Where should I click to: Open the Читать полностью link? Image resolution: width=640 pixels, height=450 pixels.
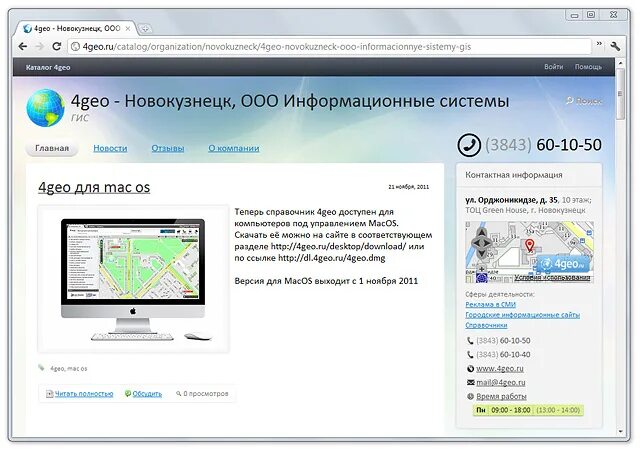84,394
